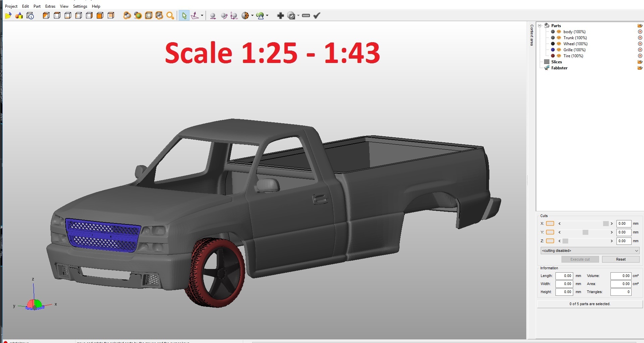Click the plus add icon
Viewport: 644px width, 343px height.
280,15
